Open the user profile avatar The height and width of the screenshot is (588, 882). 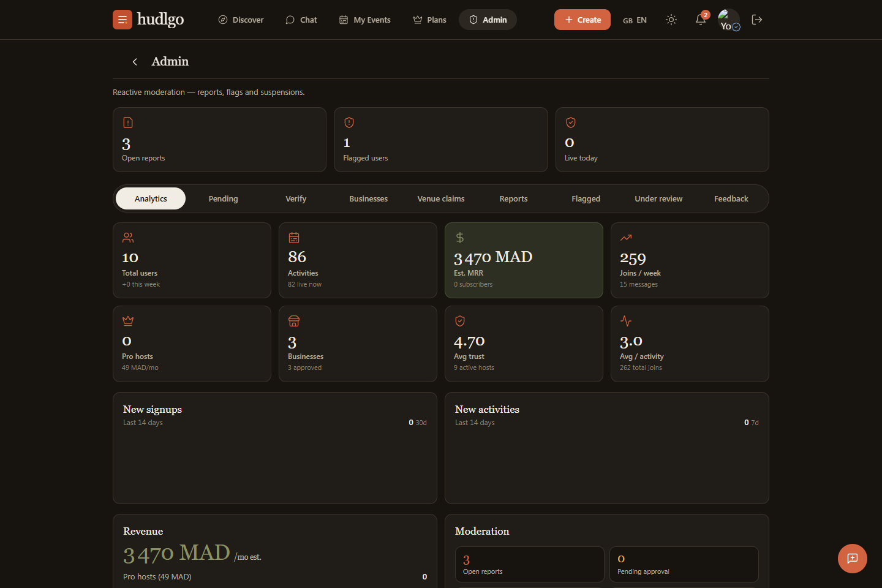(x=729, y=20)
